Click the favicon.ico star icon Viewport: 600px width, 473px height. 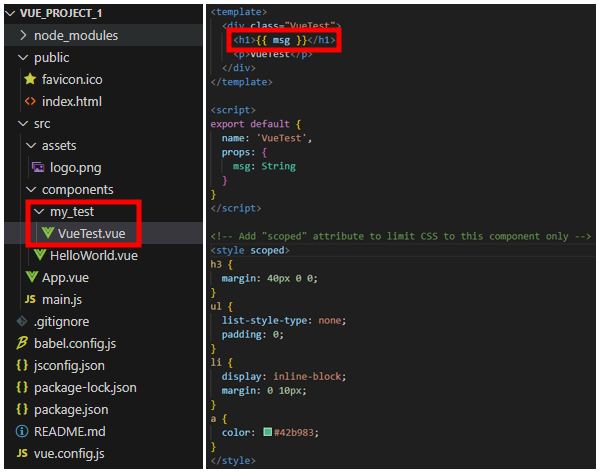pos(30,79)
